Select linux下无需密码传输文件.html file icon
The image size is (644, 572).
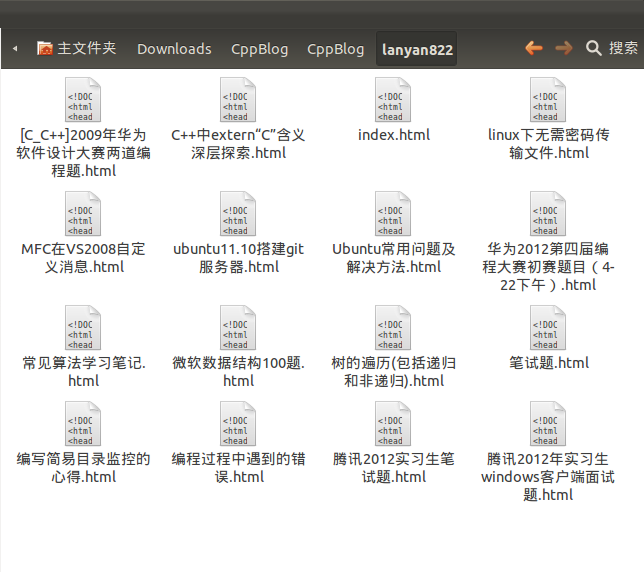point(548,101)
